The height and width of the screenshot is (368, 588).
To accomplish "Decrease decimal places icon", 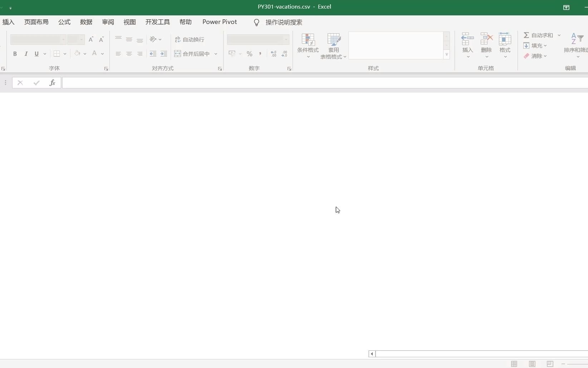I will click(284, 54).
